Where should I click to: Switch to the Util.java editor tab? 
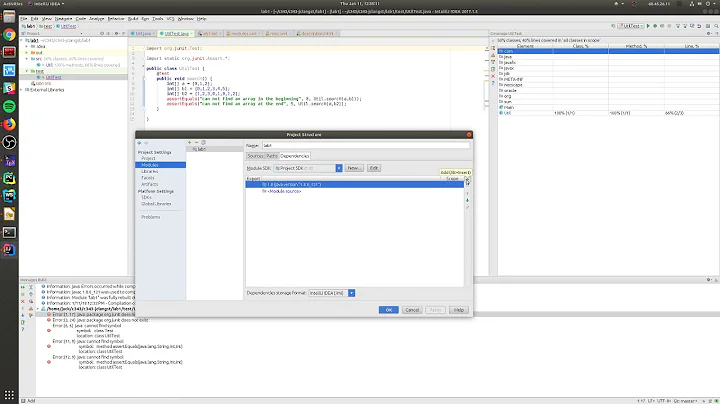[x=143, y=34]
